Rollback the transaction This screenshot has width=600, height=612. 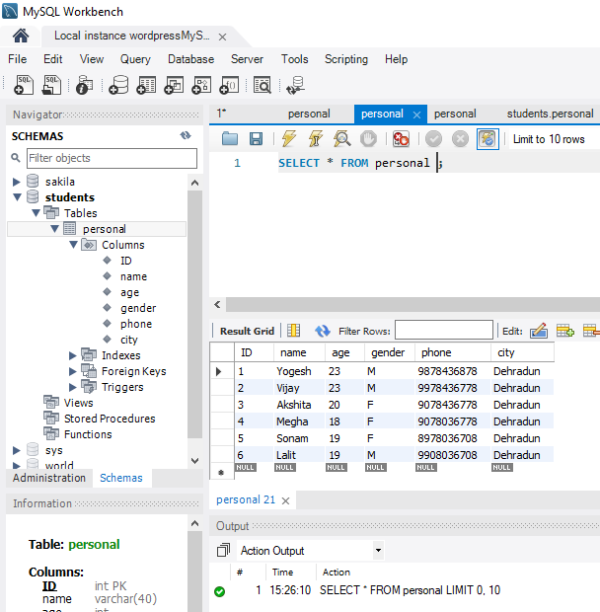tap(460, 139)
